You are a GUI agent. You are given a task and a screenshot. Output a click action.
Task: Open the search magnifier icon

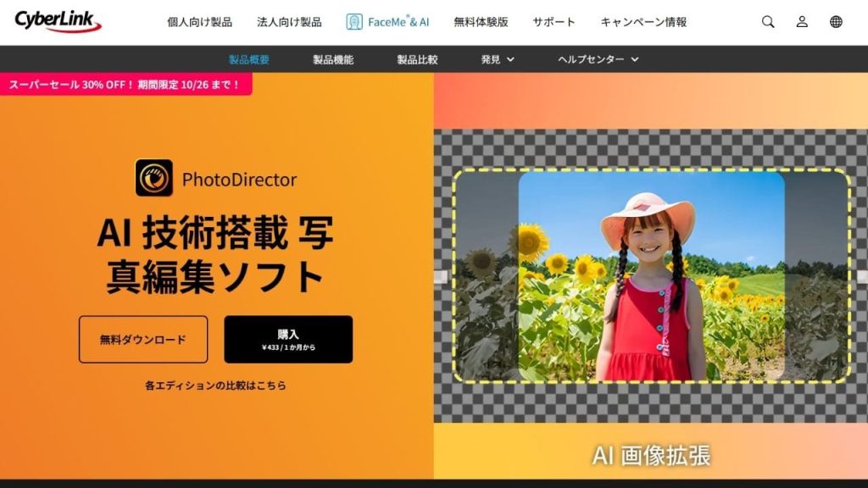coord(768,22)
